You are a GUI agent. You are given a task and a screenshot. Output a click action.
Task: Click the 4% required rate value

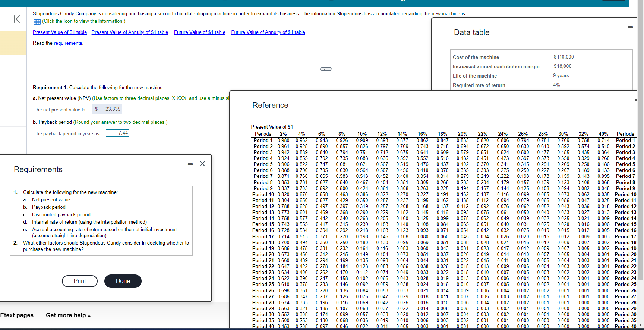tap(556, 85)
